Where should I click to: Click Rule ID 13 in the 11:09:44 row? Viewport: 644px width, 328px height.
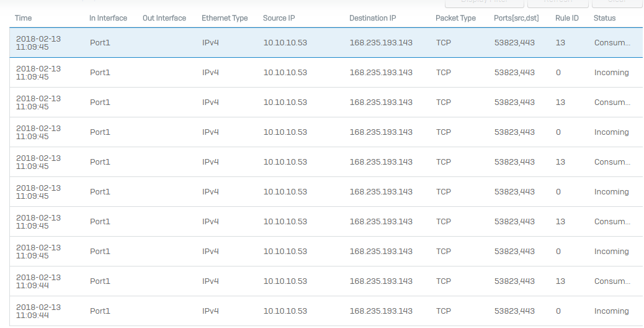pyautogui.click(x=560, y=281)
